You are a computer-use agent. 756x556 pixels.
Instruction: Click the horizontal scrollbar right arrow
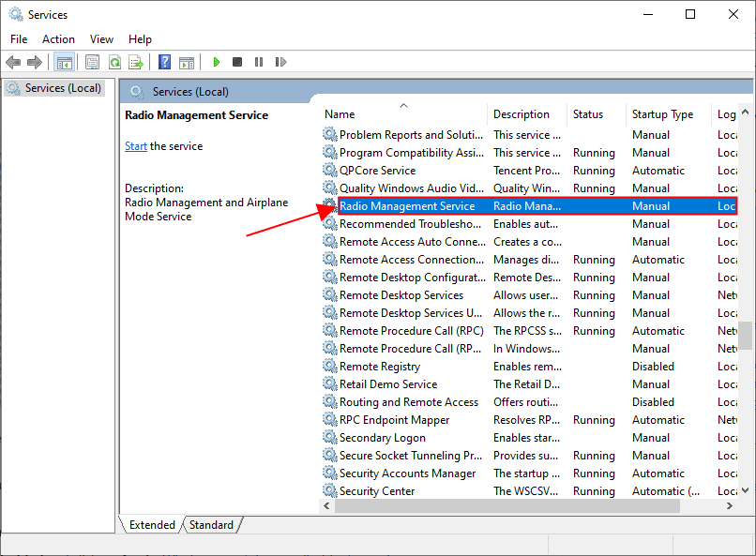click(730, 505)
